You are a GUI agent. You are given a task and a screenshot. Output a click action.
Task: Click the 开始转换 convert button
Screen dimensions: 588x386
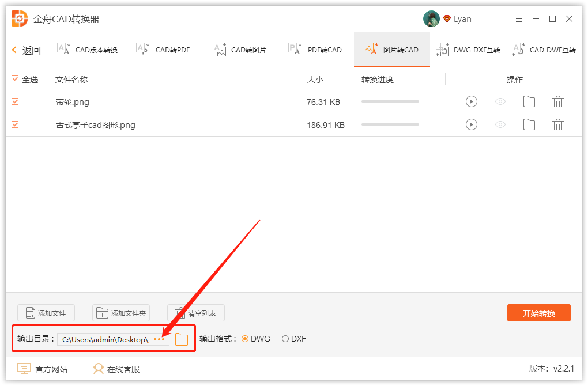pos(538,313)
